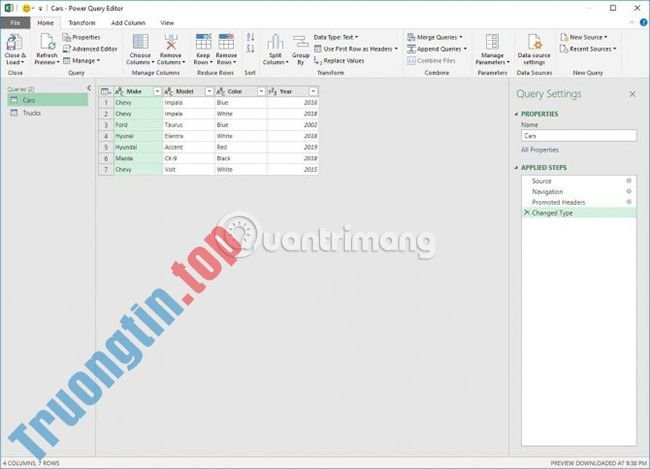Open New Source dropdown
The width and height of the screenshot is (650, 469).
click(606, 37)
